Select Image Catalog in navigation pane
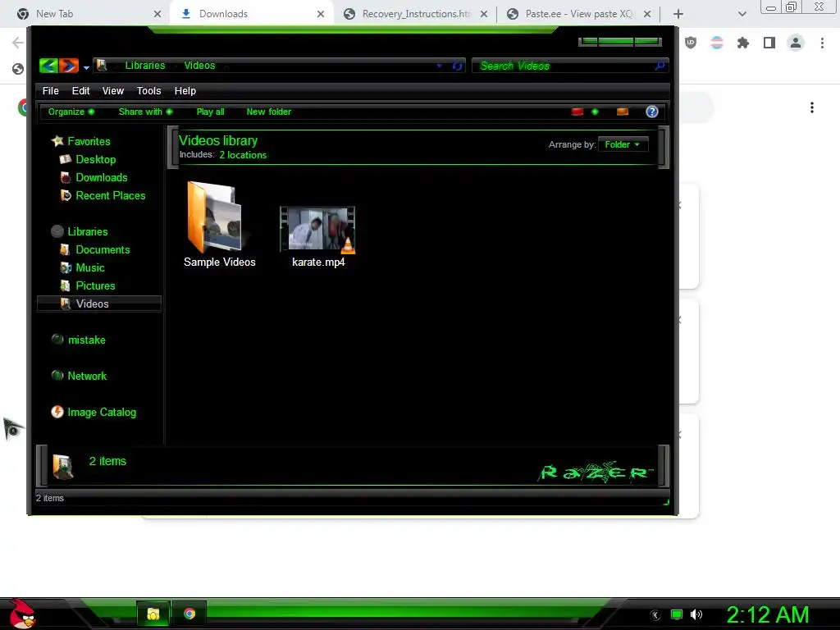Screen dimensions: 840x630 tap(102, 412)
